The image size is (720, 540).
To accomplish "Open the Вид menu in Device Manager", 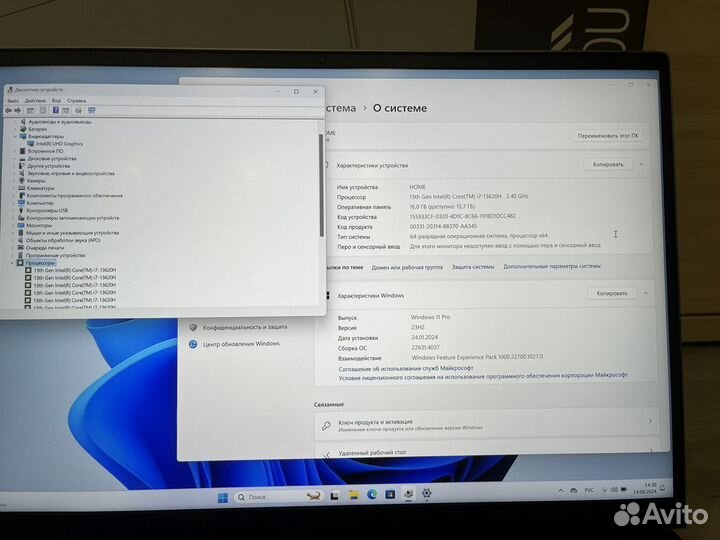I will click(56, 101).
